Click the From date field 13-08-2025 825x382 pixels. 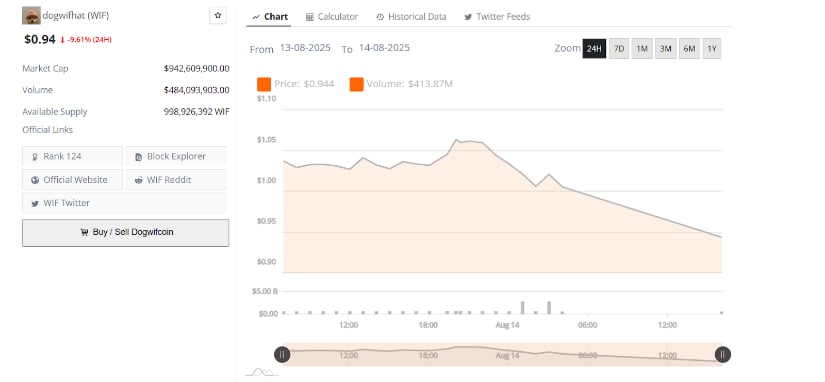click(305, 48)
